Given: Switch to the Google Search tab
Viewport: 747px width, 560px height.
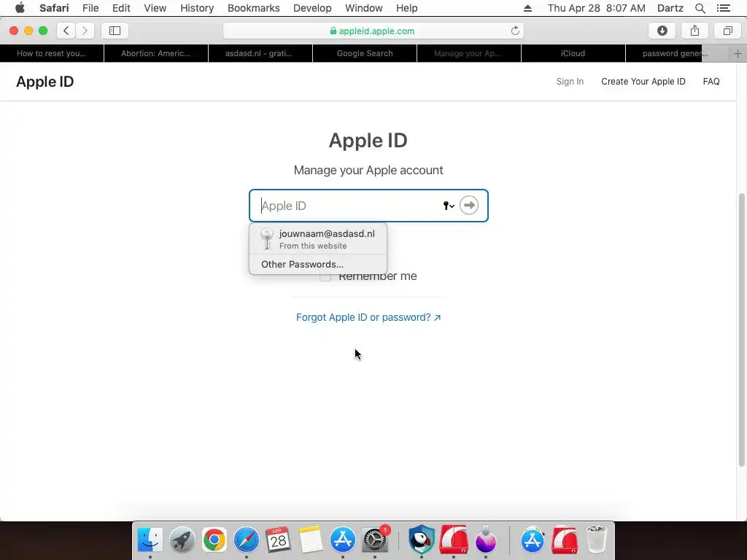Looking at the screenshot, I should click(365, 53).
